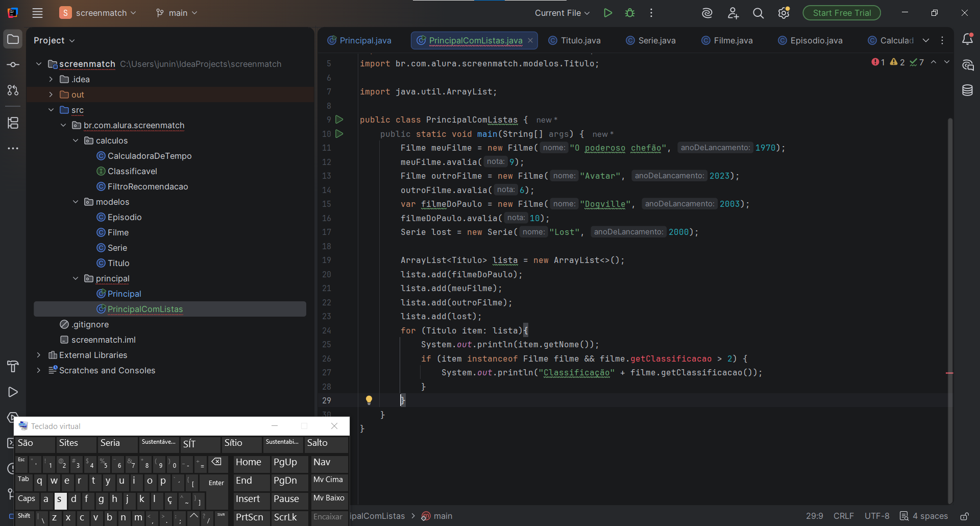Click the lightbulb quick-fix icon on line 29
This screenshot has width=980, height=526.
point(369,400)
